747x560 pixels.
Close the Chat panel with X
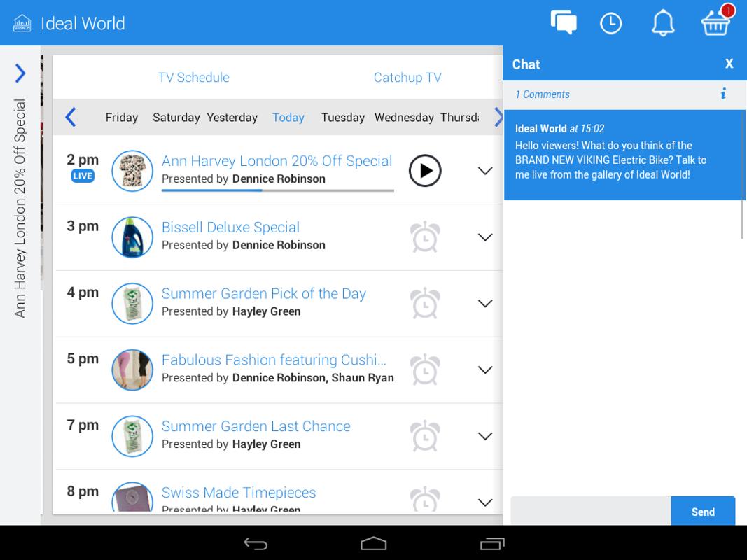coord(729,64)
